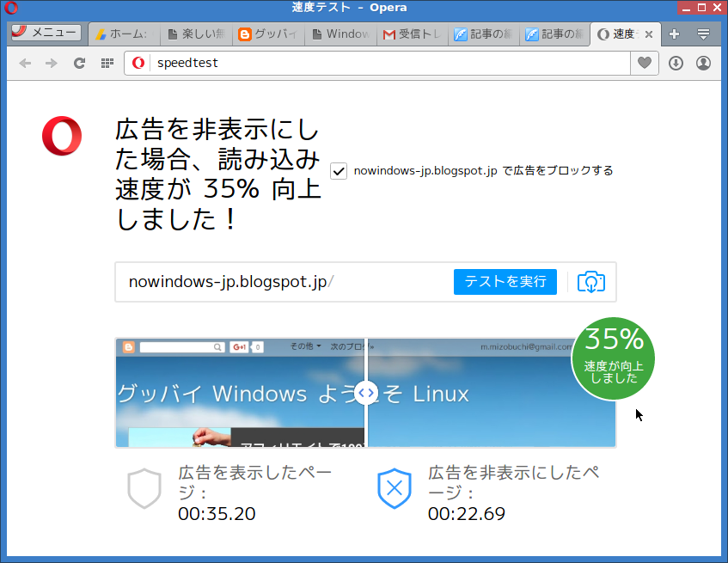The image size is (728, 563).
Task: Switch to the グッバイ Blogger tab
Action: tap(268, 34)
